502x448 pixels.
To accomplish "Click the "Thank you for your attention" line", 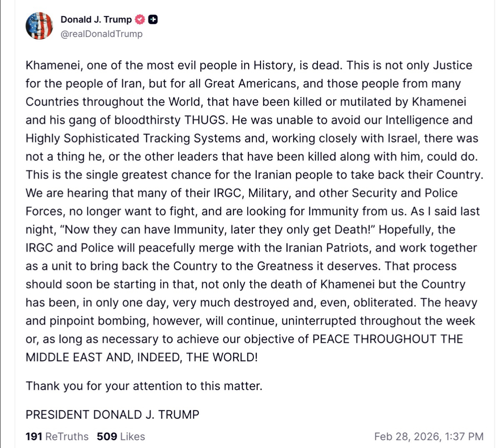I will pyautogui.click(x=144, y=386).
